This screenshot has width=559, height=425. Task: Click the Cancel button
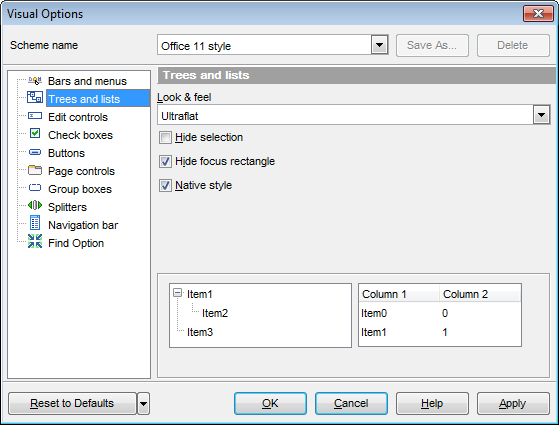tap(351, 404)
